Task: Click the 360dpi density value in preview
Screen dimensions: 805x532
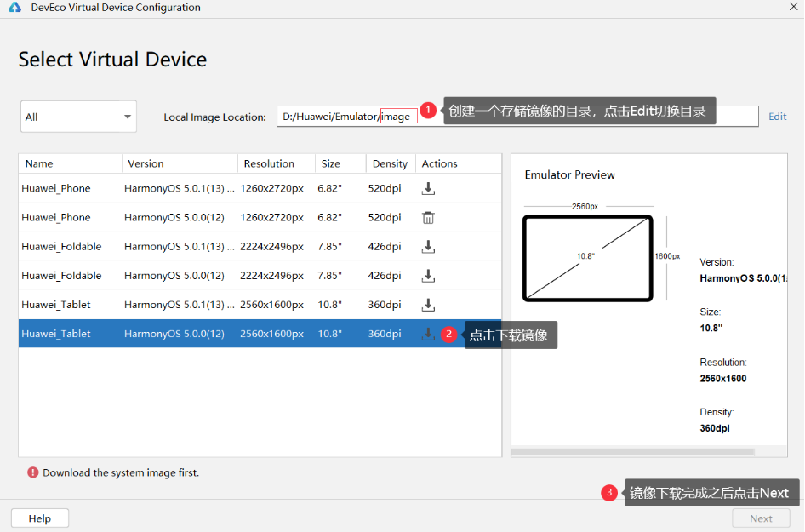Action: (x=715, y=428)
